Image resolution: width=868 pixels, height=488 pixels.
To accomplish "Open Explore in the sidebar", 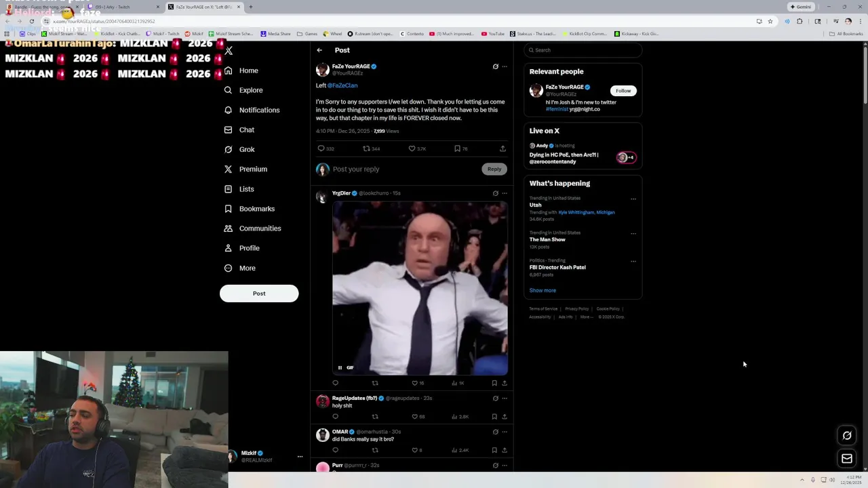I will tap(243, 90).
